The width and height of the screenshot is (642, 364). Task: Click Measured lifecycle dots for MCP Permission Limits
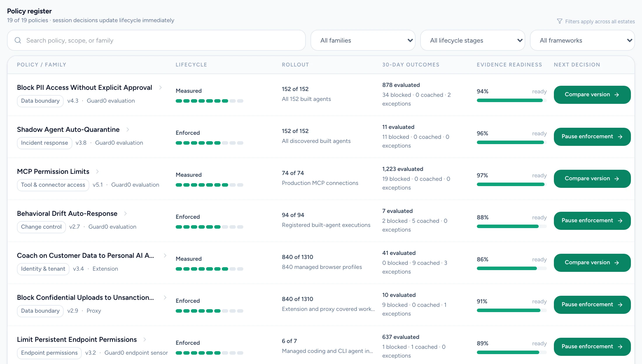click(210, 185)
